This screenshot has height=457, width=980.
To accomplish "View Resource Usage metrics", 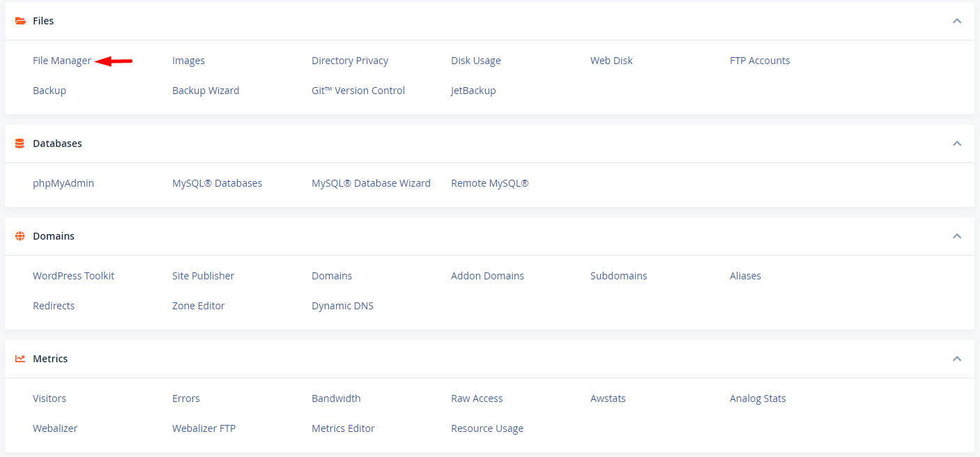I will (487, 428).
